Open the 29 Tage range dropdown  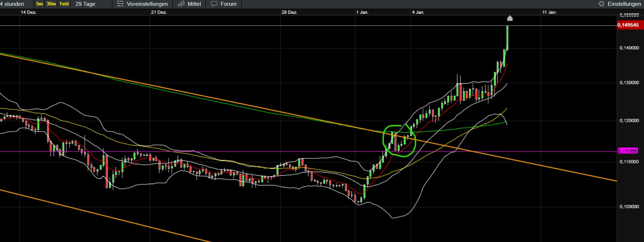click(x=86, y=4)
